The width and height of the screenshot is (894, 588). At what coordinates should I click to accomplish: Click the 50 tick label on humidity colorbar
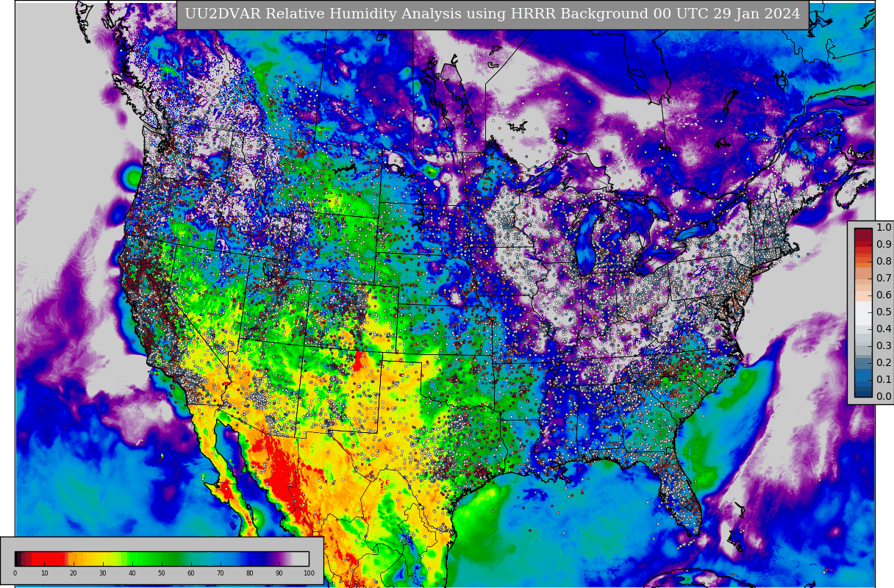tap(162, 573)
